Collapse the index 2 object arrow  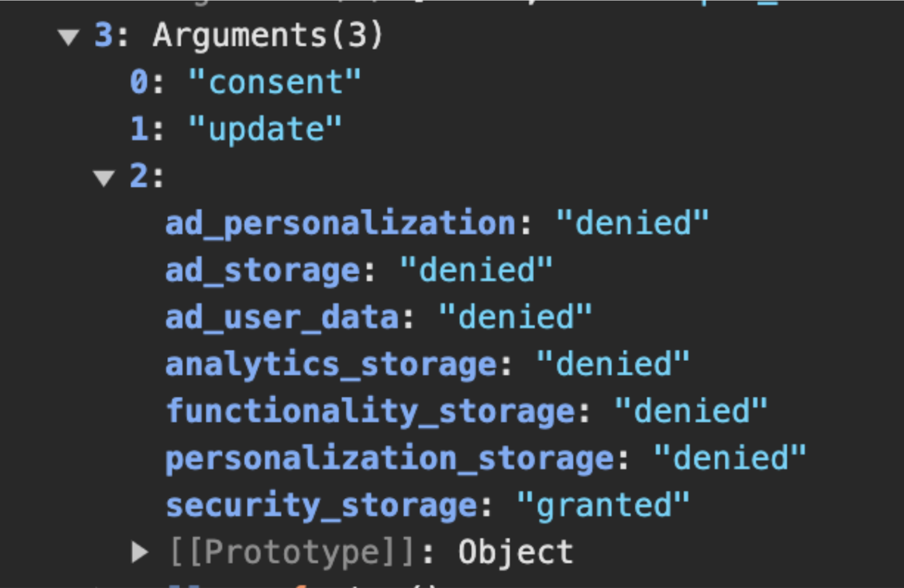coord(104,178)
